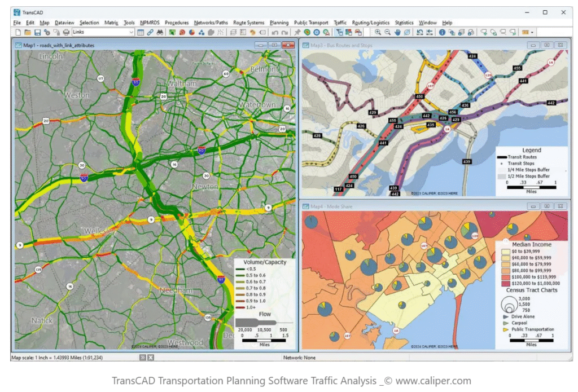Open the Traffic menu
The image size is (578, 392).
(340, 23)
